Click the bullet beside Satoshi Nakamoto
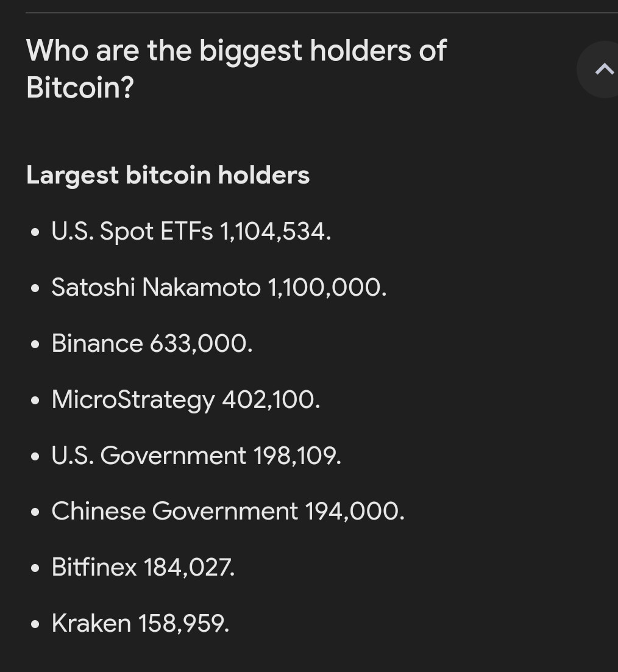The image size is (618, 672). [x=35, y=288]
